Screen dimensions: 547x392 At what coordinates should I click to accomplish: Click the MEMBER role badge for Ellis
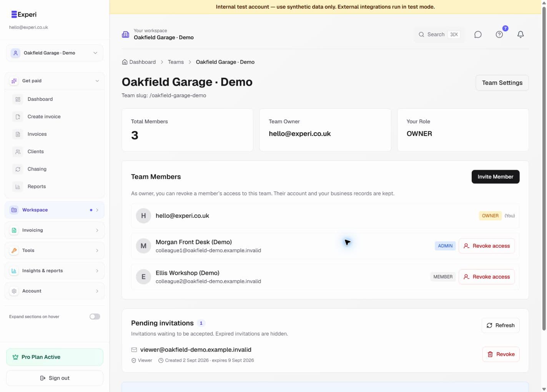[x=443, y=277]
